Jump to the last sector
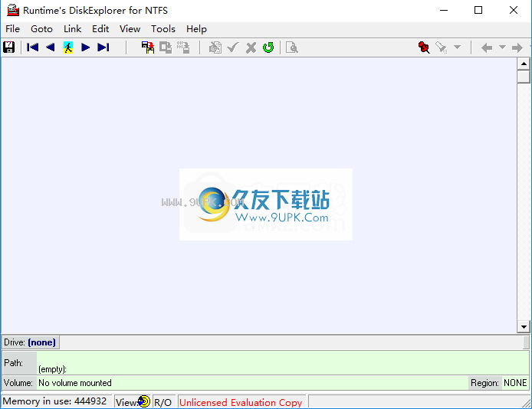The width and height of the screenshot is (532, 409). [x=103, y=47]
